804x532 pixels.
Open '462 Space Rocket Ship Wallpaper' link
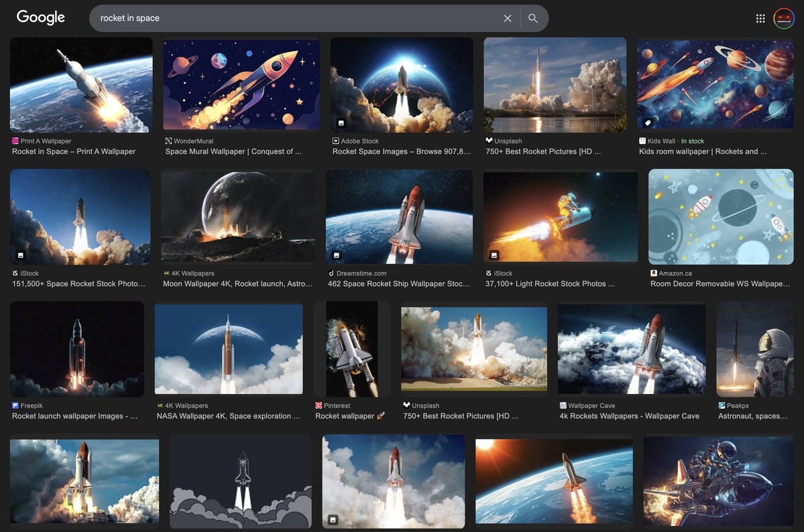click(x=399, y=284)
